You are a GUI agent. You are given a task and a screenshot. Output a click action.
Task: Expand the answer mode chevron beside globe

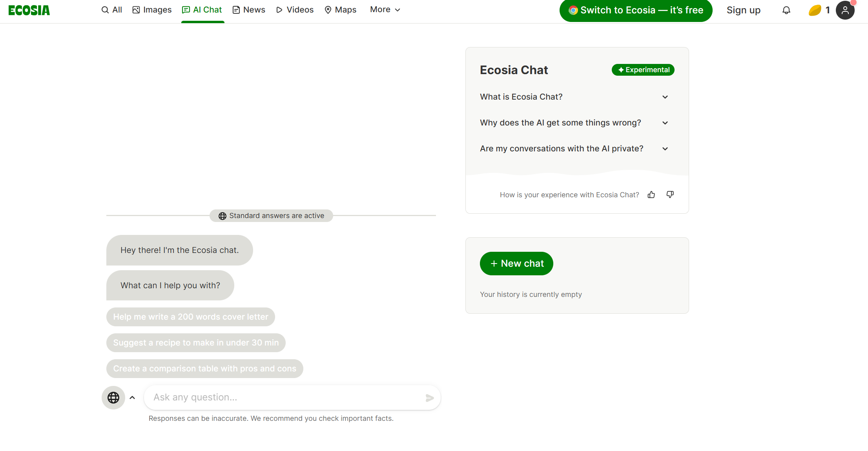(133, 398)
